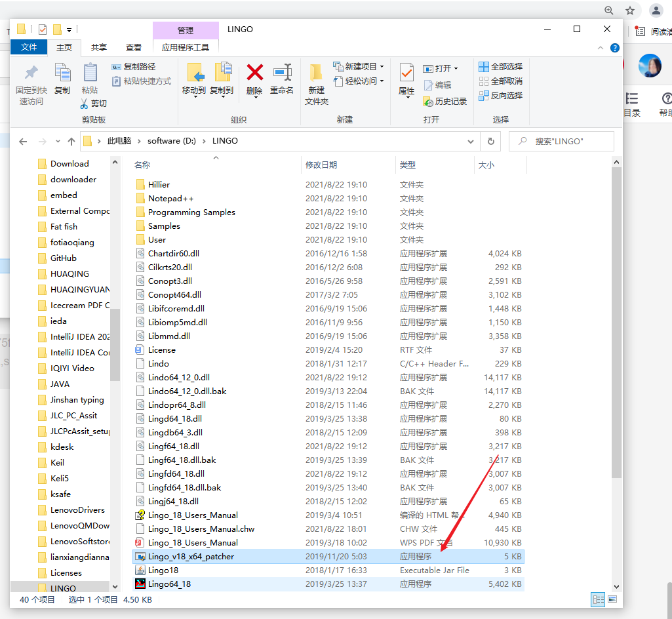Select the Lingo_v18_x64_patcher file
This screenshot has width=672, height=619.
point(328,557)
